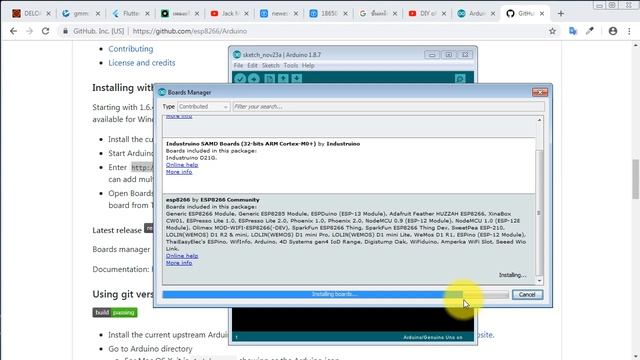Click the Filter your search field
640x360 pixels.
coord(388,107)
